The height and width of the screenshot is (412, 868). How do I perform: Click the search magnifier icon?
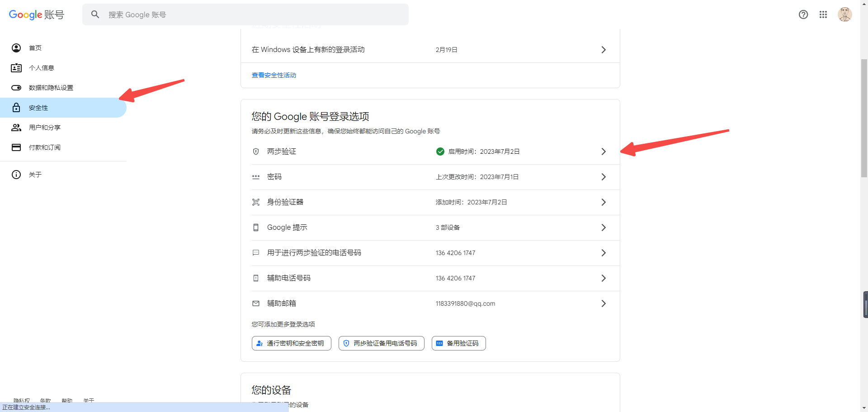click(95, 14)
